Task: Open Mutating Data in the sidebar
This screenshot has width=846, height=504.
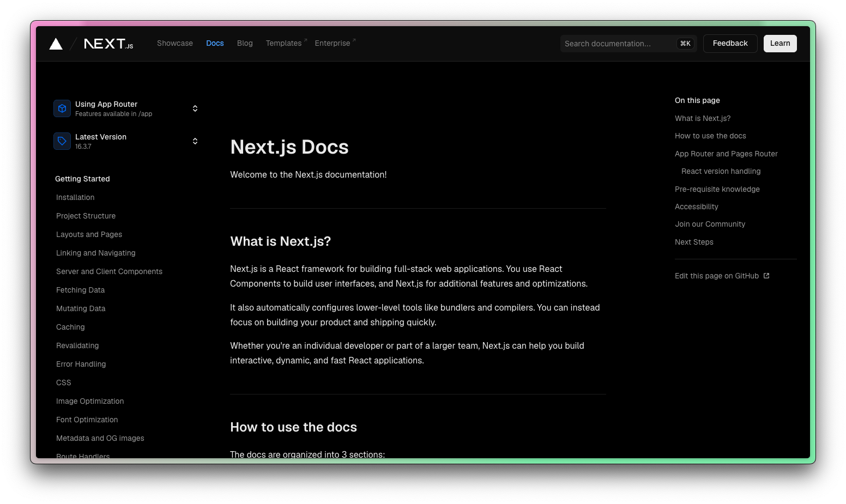Action: [81, 308]
